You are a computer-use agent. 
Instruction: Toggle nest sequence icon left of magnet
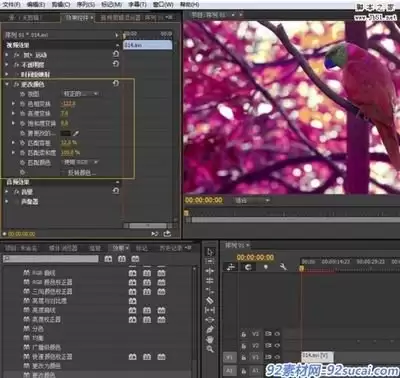click(231, 267)
